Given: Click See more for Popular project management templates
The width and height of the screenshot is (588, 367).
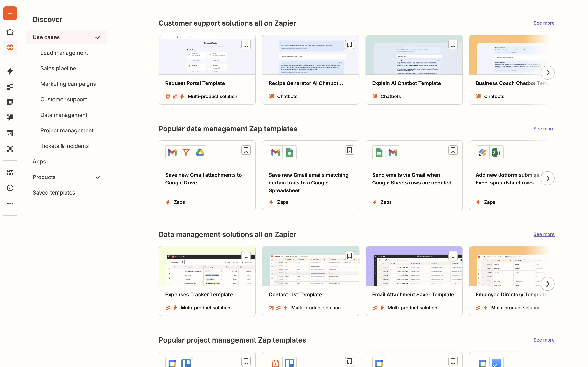Looking at the screenshot, I should [543, 340].
